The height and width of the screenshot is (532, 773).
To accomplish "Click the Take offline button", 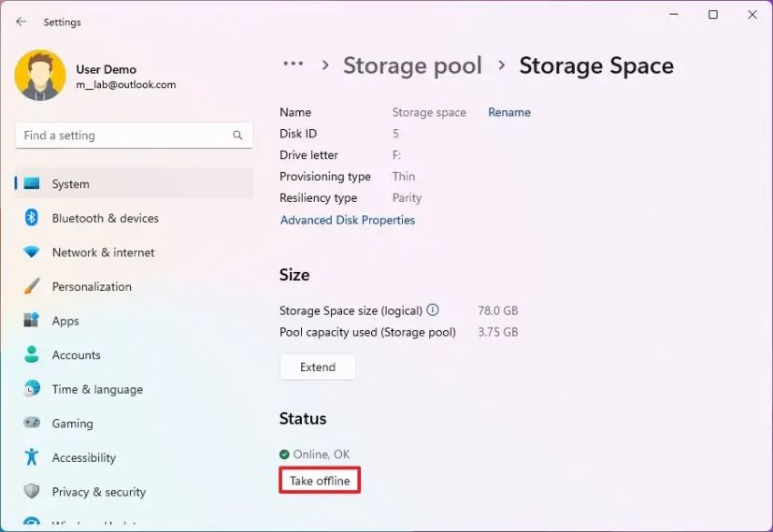I will pos(320,481).
